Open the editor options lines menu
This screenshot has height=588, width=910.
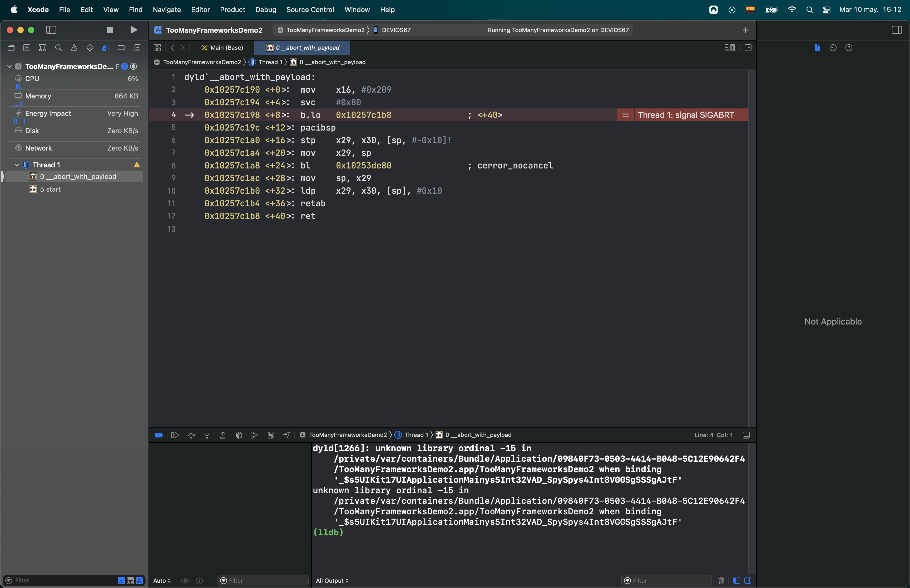pyautogui.click(x=730, y=48)
